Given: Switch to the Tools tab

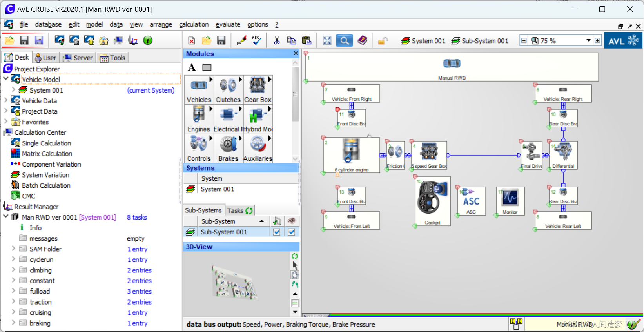Looking at the screenshot, I should click(112, 58).
